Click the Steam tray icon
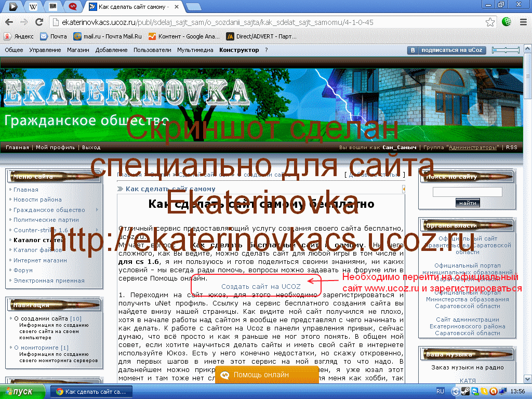Screen dimensions: 532x399 click(x=465, y=392)
